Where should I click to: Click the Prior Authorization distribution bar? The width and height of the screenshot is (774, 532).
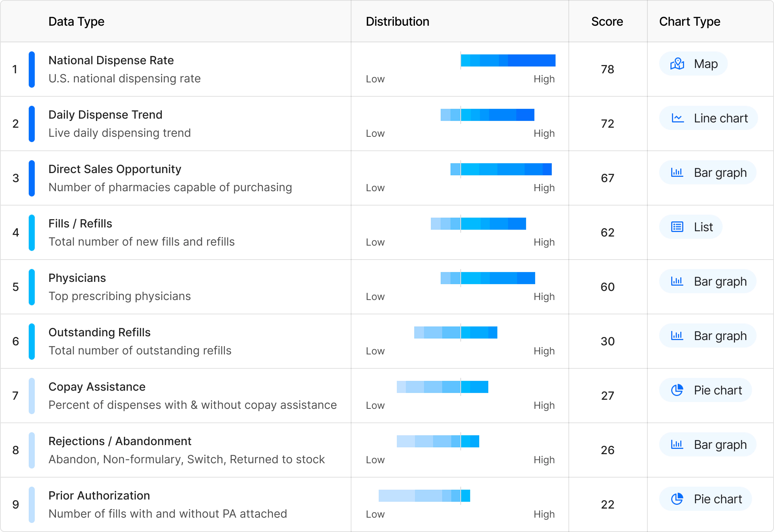pyautogui.click(x=424, y=496)
